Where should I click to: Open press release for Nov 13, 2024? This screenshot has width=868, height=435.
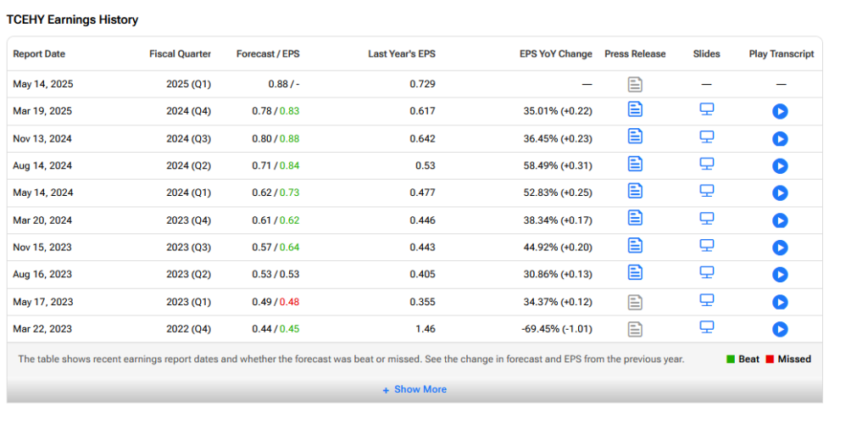click(x=635, y=137)
